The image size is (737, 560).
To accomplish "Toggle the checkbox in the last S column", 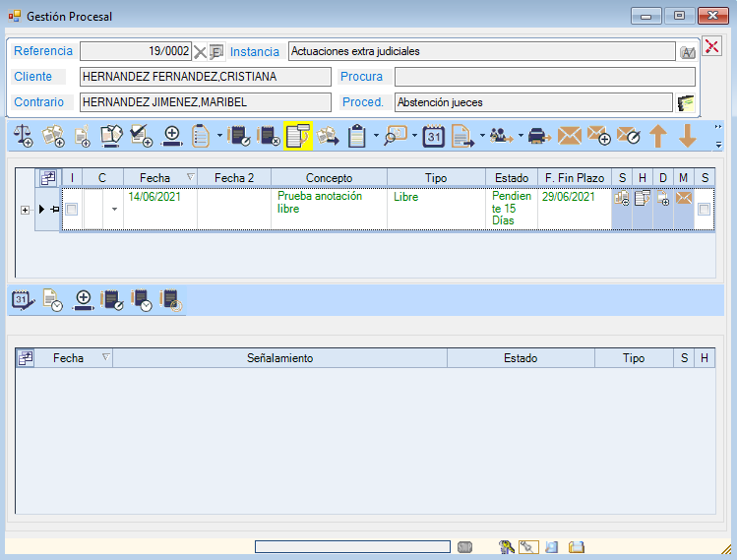I will pos(704,210).
